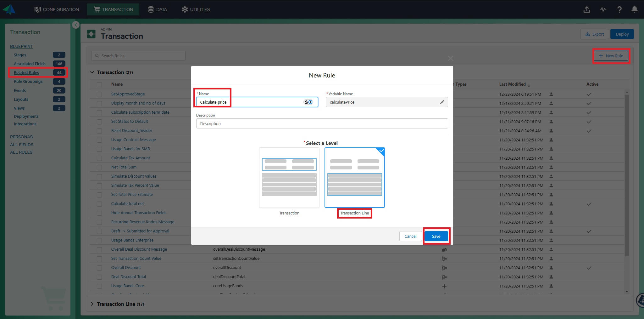Screen dimensions: 644x319
Task: Tick checkbox for Set Status to Default
Action: coord(99,122)
